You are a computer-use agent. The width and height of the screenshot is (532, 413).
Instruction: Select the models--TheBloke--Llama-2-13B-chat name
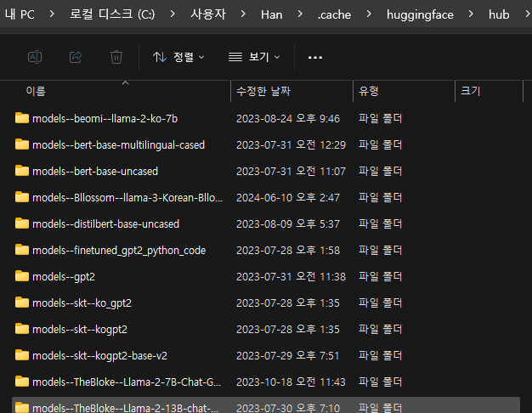point(125,408)
